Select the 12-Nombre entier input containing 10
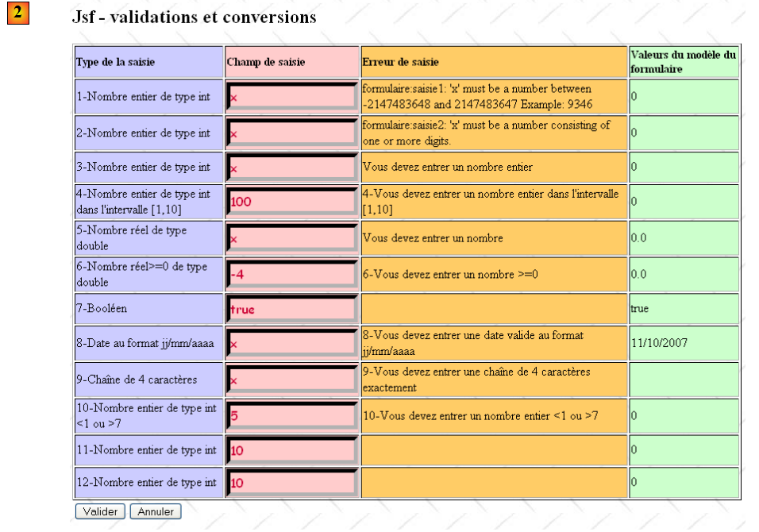The height and width of the screenshot is (532, 759). tap(291, 483)
